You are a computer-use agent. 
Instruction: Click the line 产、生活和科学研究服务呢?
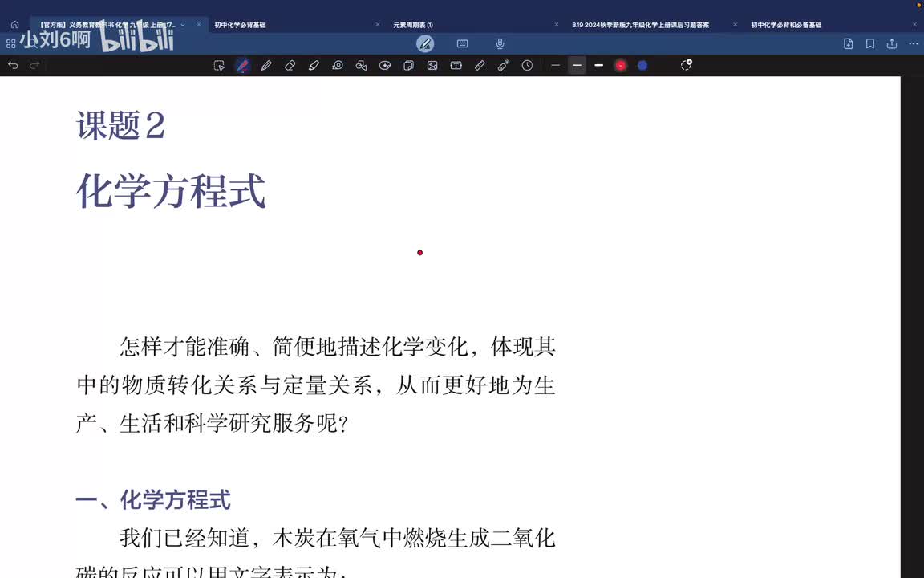212,424
